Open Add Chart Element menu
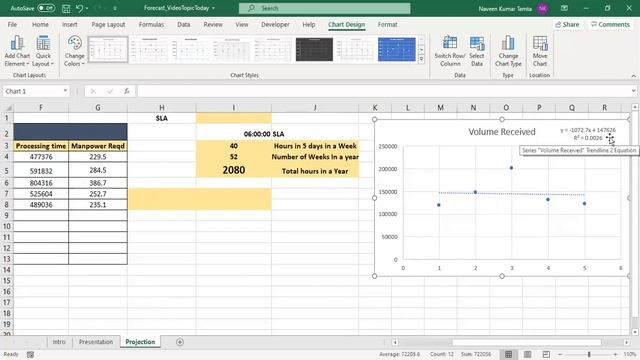This screenshot has height=360, width=640. click(17, 51)
